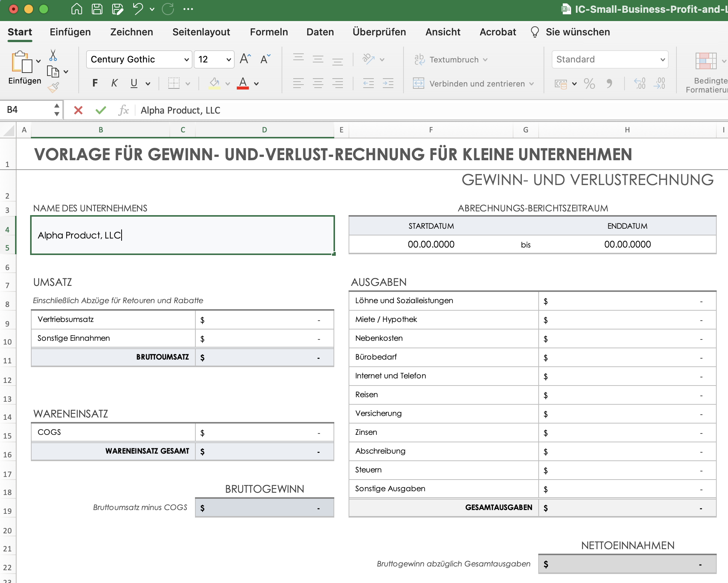Screen dimensions: 728x583
Task: Open the Formeln ribbon tab
Action: tap(269, 32)
